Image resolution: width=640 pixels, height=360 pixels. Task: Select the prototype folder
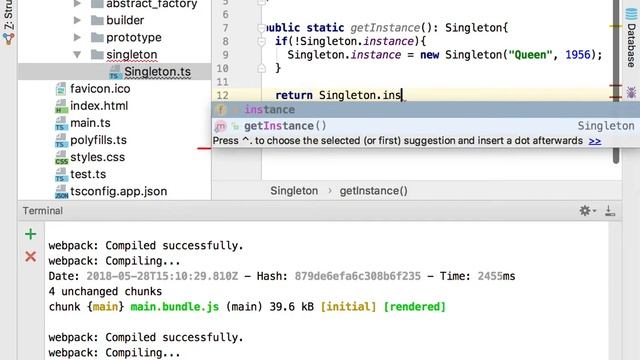[x=134, y=37]
